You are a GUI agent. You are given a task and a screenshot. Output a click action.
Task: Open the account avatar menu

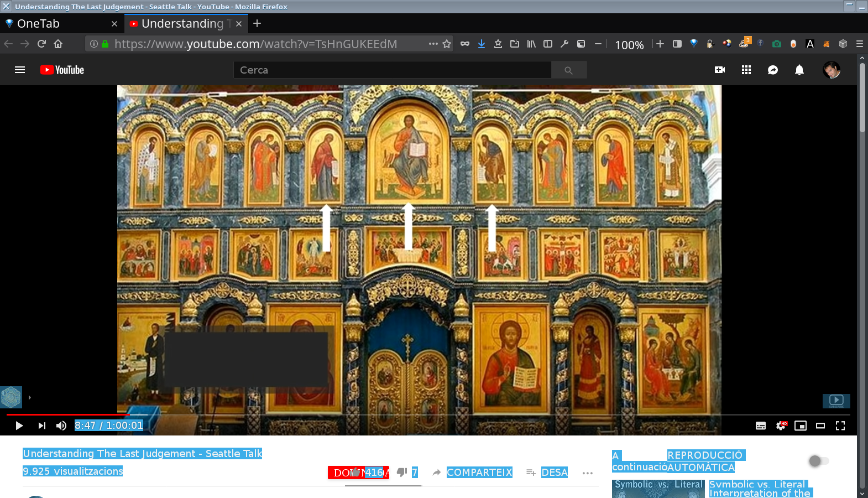[832, 70]
